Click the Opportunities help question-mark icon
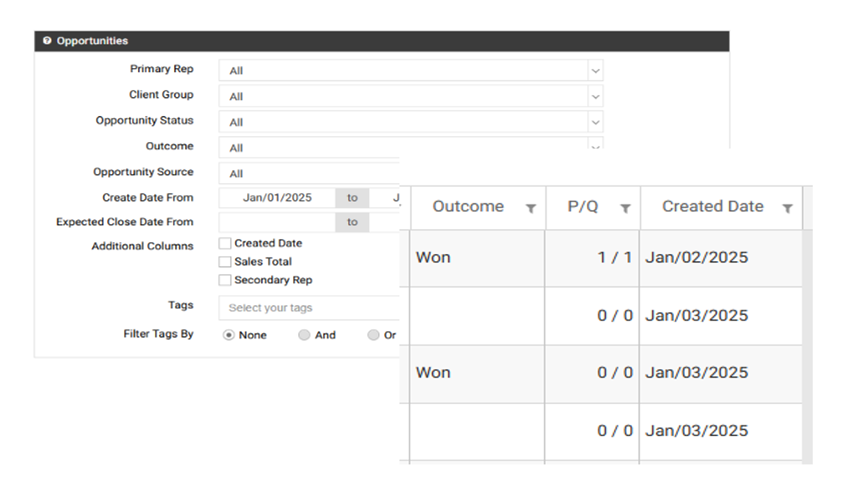This screenshot has height=504, width=860. point(47,41)
